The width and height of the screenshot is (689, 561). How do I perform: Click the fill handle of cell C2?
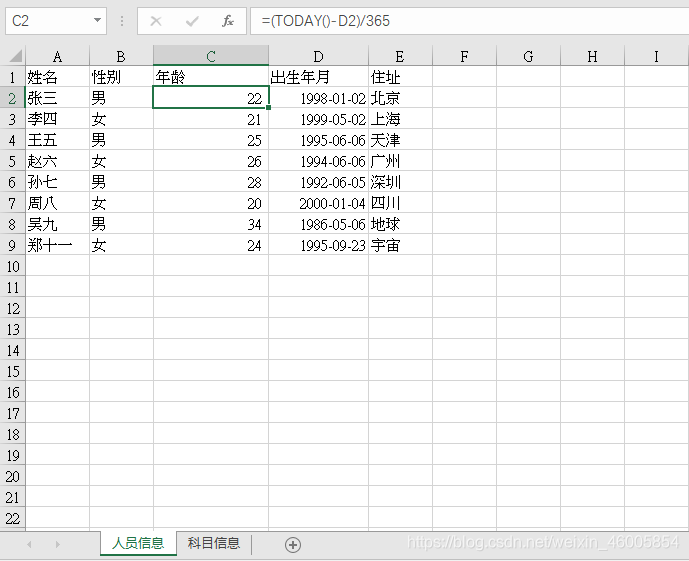coord(268,108)
